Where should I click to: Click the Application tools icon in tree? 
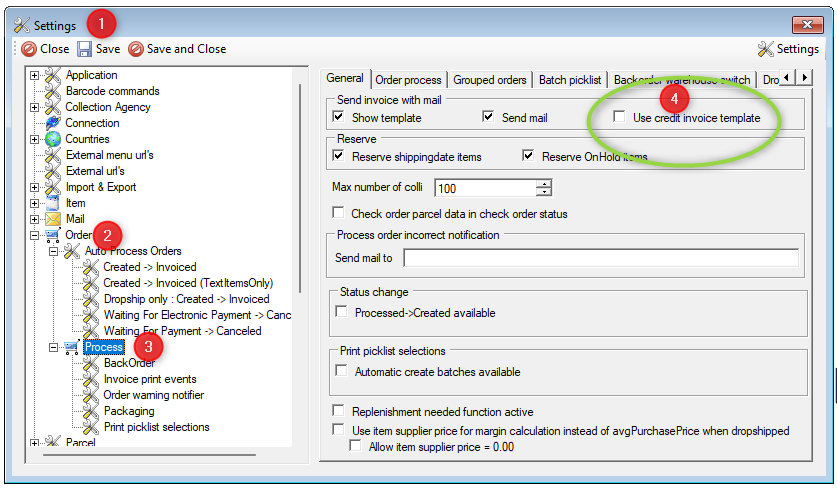click(53, 75)
